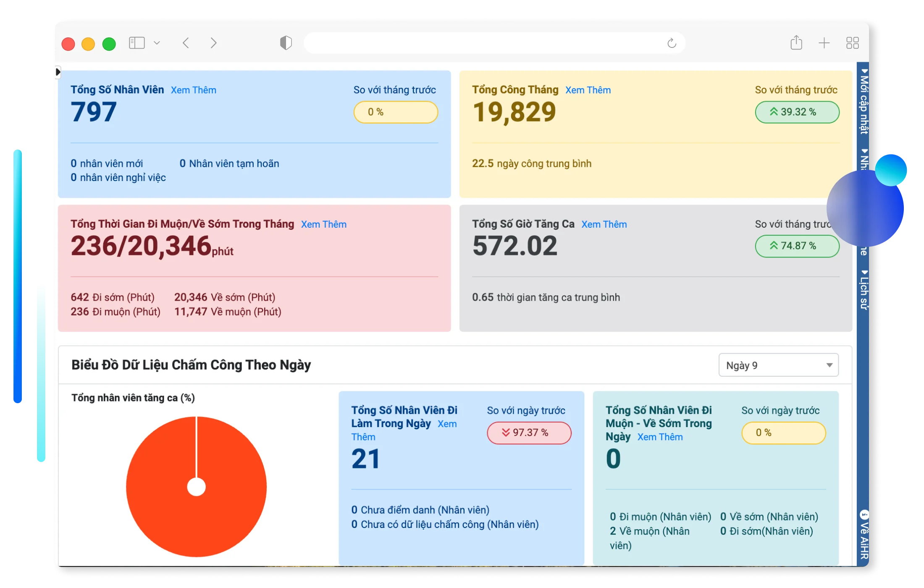Open the Về AiHR side tab
The width and height of the screenshot is (924, 588).
(864, 534)
